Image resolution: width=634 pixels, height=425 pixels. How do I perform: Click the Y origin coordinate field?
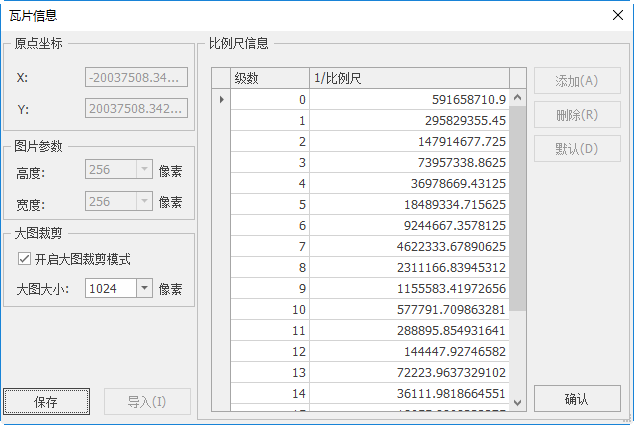[137, 108]
